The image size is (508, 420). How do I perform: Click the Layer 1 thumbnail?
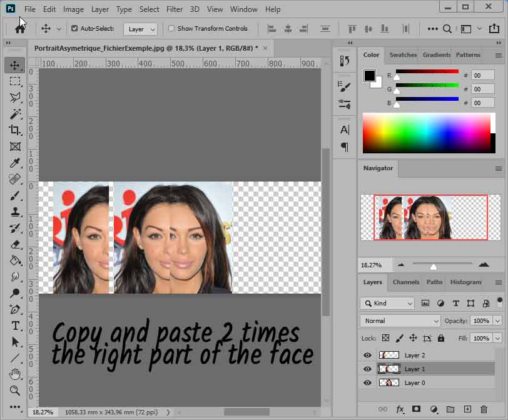[389, 369]
